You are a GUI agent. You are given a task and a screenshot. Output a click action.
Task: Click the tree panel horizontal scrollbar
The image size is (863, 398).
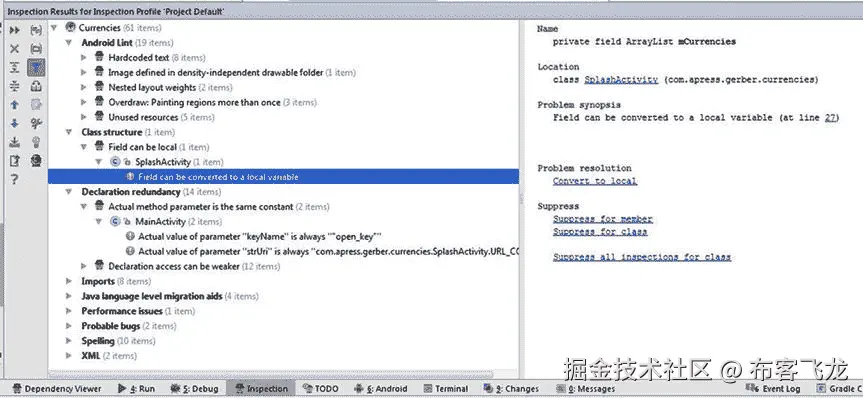point(271,374)
